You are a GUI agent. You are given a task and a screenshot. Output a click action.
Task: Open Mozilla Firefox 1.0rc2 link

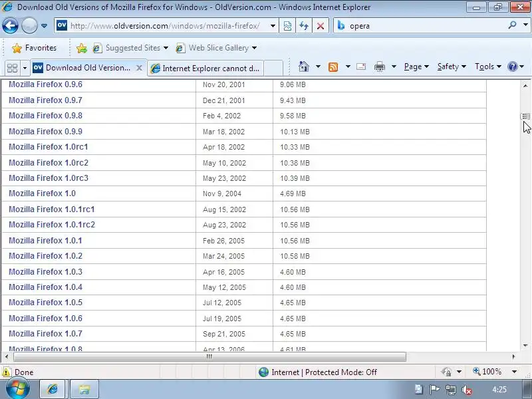(x=49, y=162)
